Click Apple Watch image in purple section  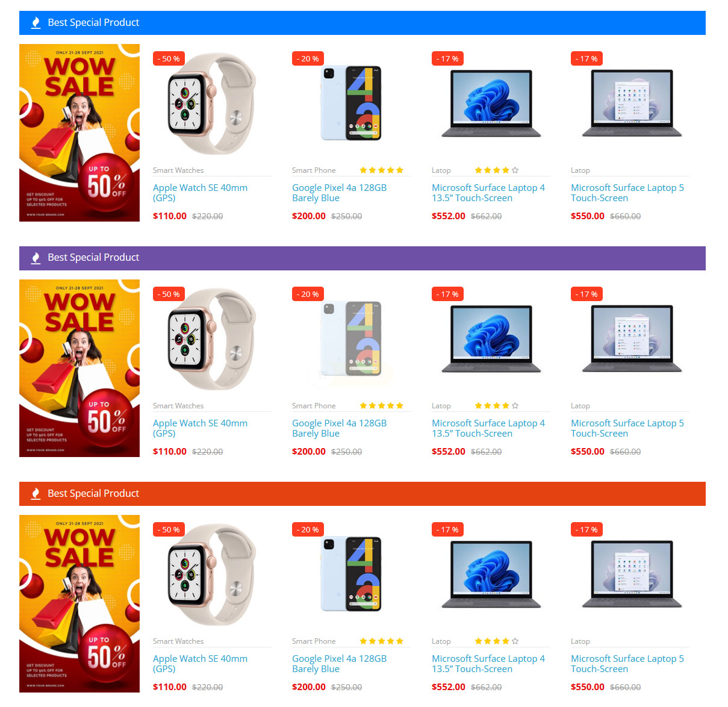tap(212, 339)
